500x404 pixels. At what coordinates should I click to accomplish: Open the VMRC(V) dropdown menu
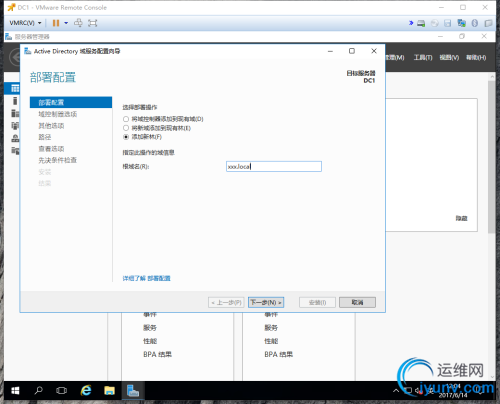25,23
